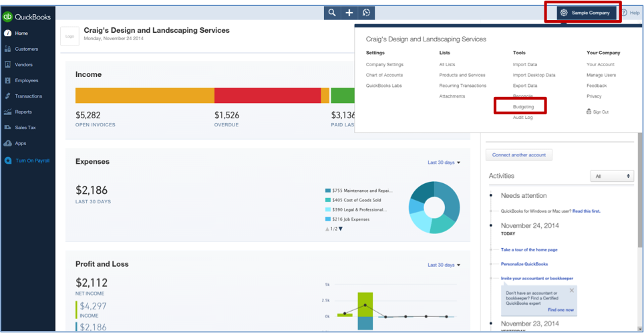Click the Vendors sidebar icon
644x333 pixels.
pos(7,65)
